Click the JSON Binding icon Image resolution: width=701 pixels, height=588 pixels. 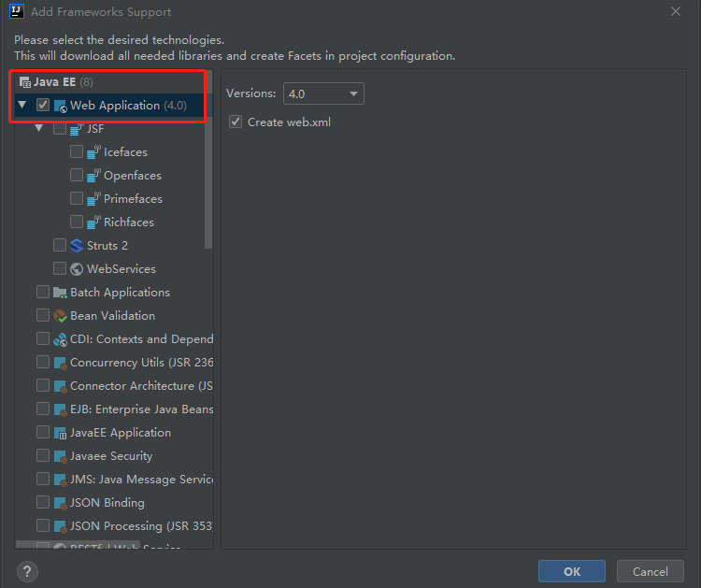pos(60,503)
